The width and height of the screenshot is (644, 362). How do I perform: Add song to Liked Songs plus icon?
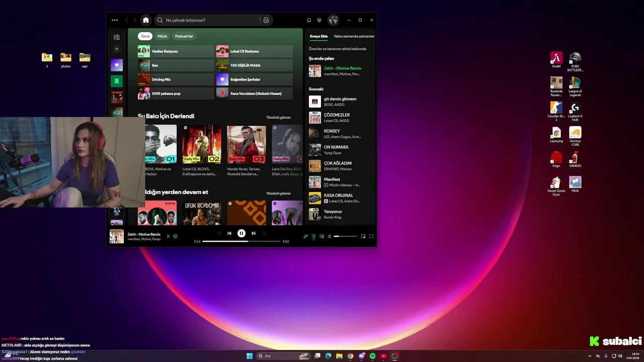175,236
